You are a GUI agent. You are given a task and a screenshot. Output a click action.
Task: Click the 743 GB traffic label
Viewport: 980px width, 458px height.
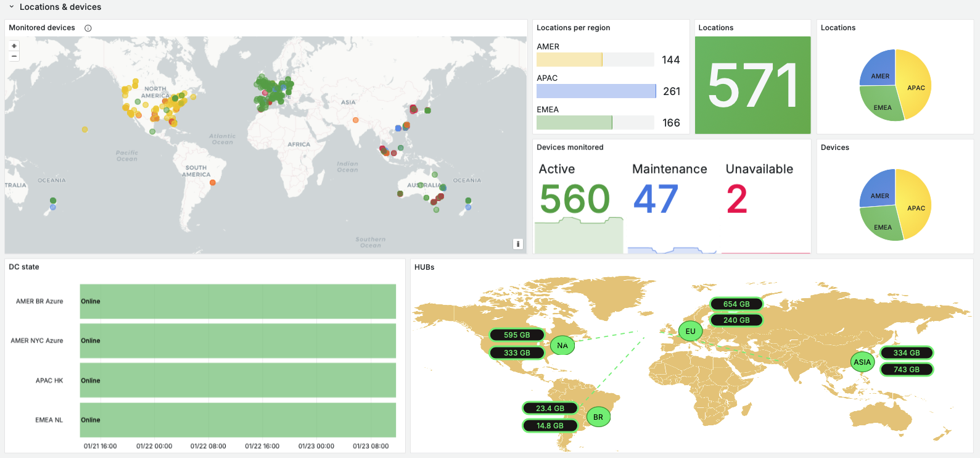click(x=907, y=370)
